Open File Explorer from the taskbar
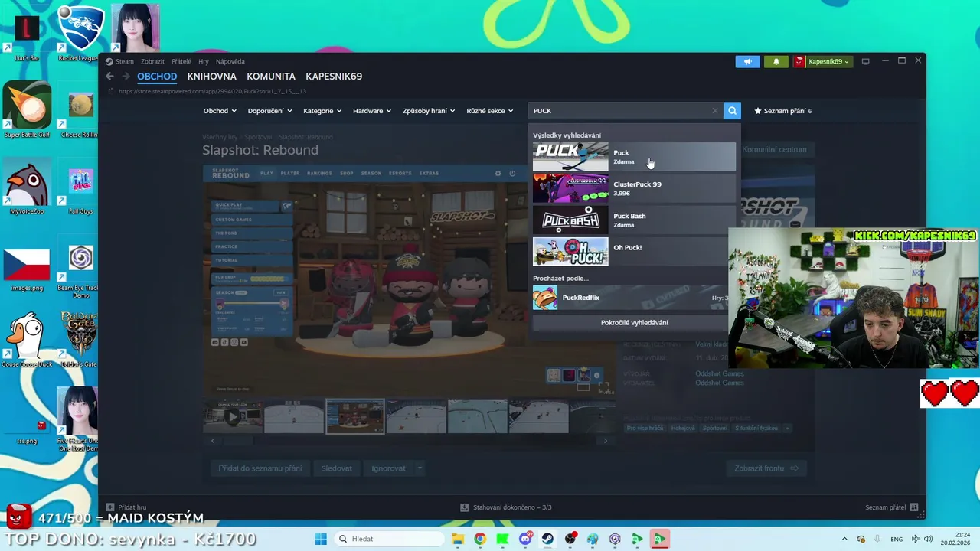Image resolution: width=980 pixels, height=551 pixels. point(457,539)
